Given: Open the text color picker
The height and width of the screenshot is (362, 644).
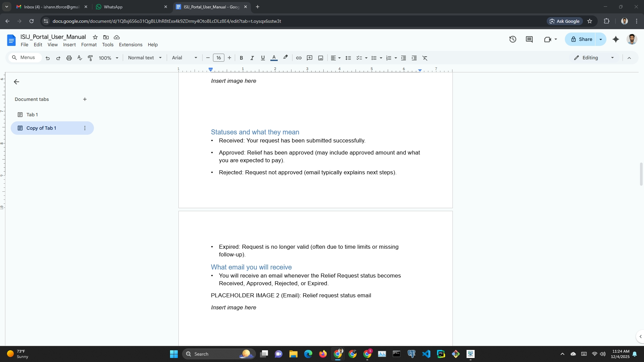Looking at the screenshot, I should coord(274,58).
